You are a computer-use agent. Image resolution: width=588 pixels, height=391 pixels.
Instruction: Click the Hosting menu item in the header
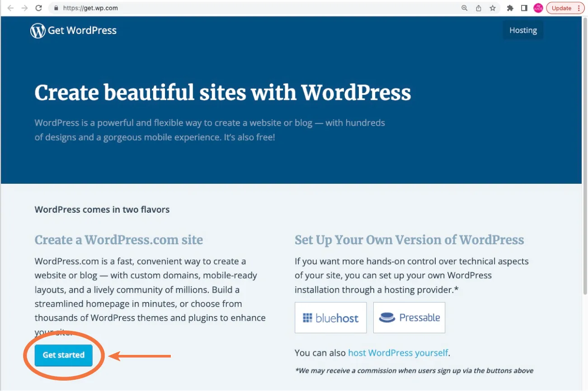pos(523,30)
